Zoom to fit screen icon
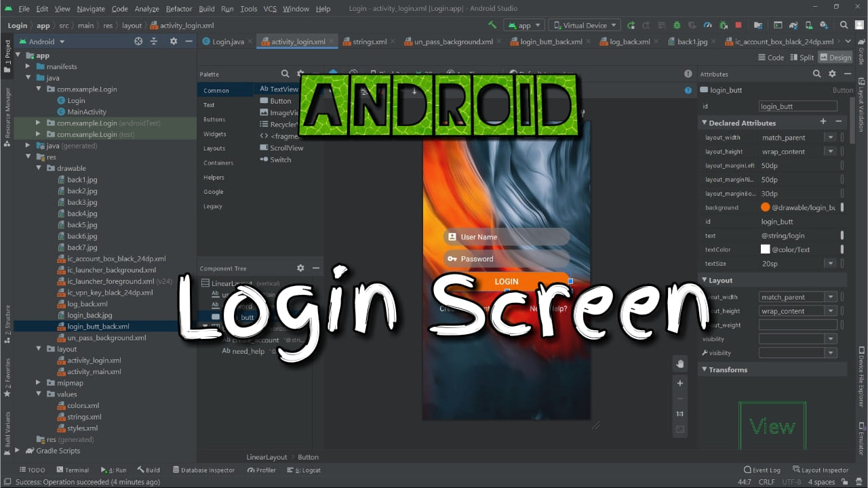Viewport: 868px width, 488px height. [680, 430]
